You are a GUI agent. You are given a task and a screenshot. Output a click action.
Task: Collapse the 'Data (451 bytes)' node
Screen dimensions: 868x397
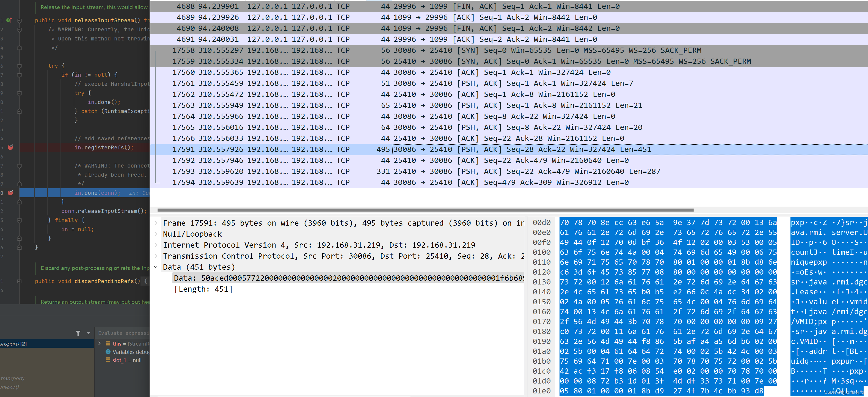tap(156, 267)
